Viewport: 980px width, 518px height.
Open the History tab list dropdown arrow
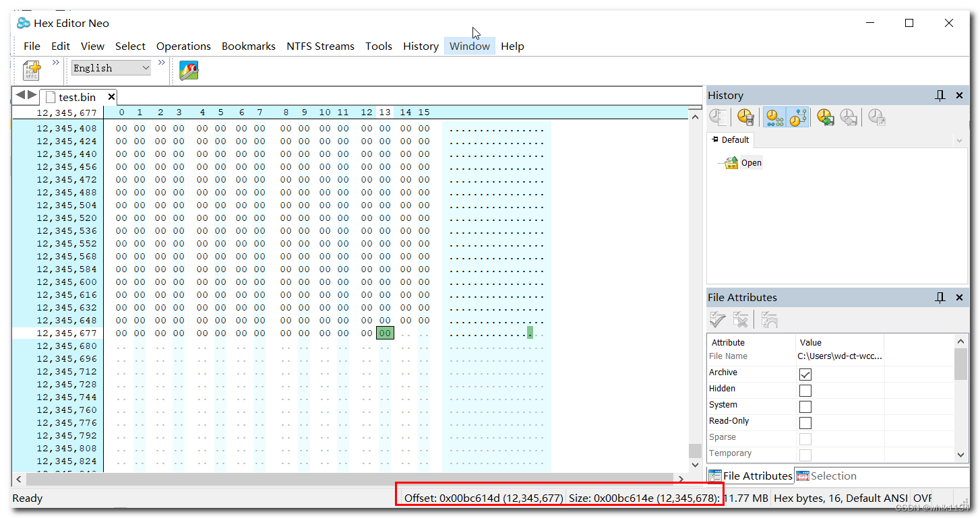[959, 141]
